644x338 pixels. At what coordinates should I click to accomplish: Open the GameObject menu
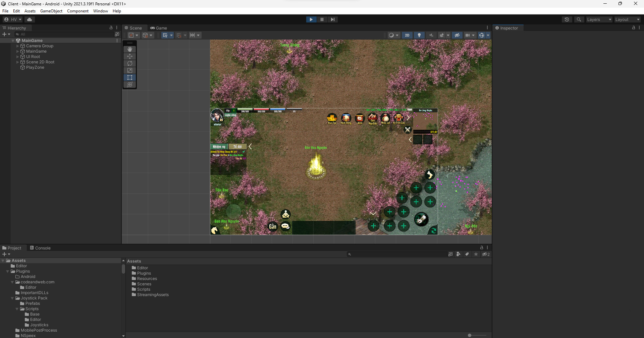(51, 11)
